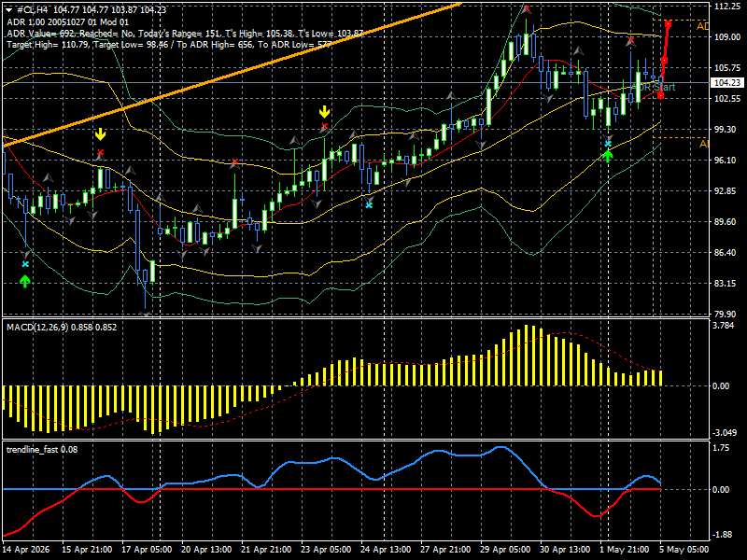The height and width of the screenshot is (560, 747).
Task: Click the green up arrow near 14 Apr 2026
Action: click(25, 281)
